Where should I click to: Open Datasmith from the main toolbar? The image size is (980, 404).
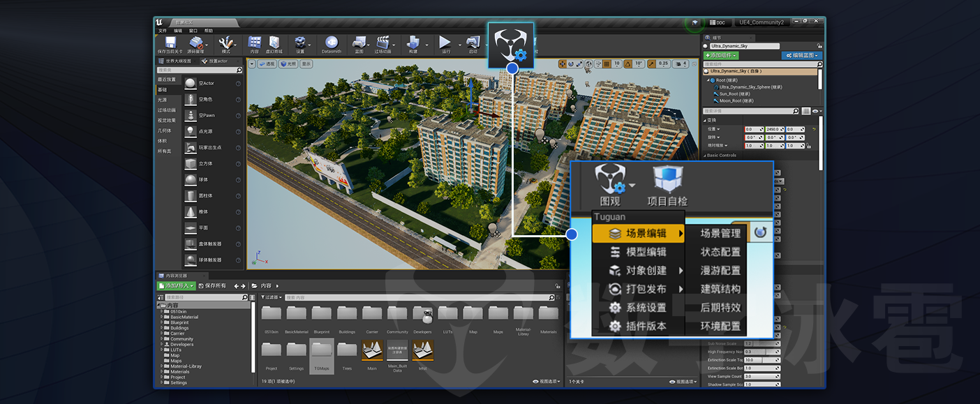point(332,43)
